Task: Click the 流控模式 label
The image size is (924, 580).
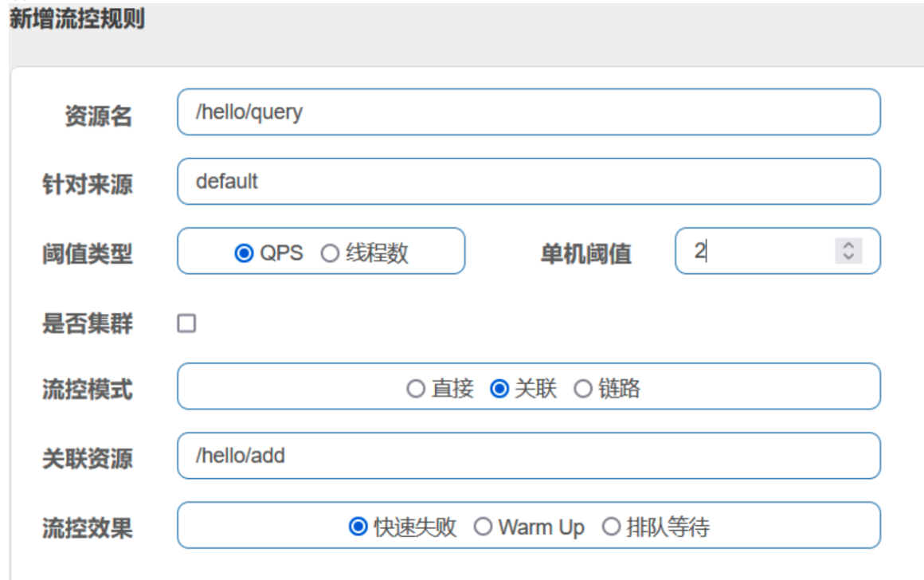Action: click(87, 390)
